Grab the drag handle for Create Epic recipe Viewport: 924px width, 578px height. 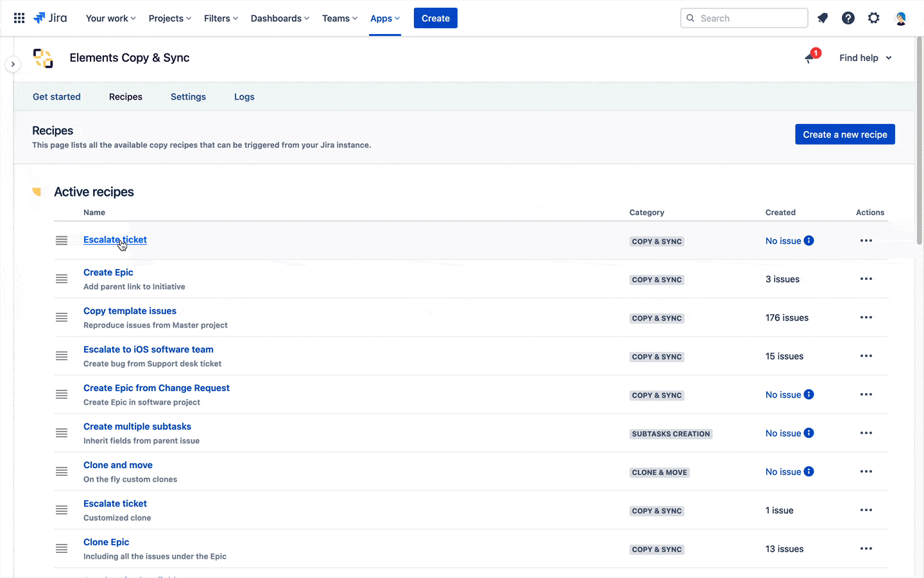coord(62,279)
